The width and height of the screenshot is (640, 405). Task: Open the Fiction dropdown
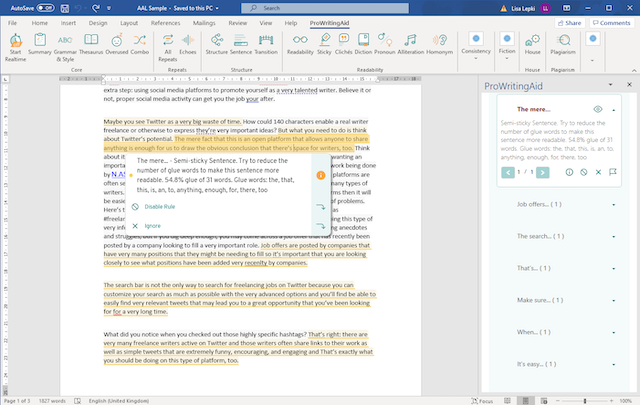coord(507,47)
